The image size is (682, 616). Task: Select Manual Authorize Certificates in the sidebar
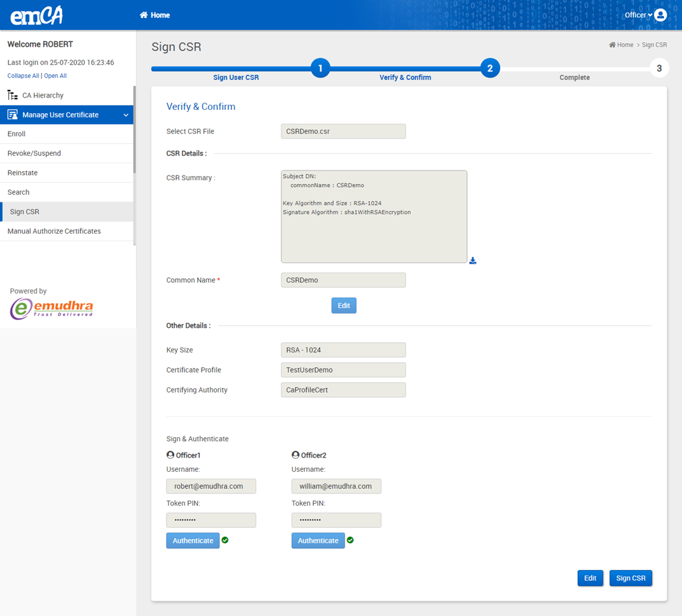(54, 231)
